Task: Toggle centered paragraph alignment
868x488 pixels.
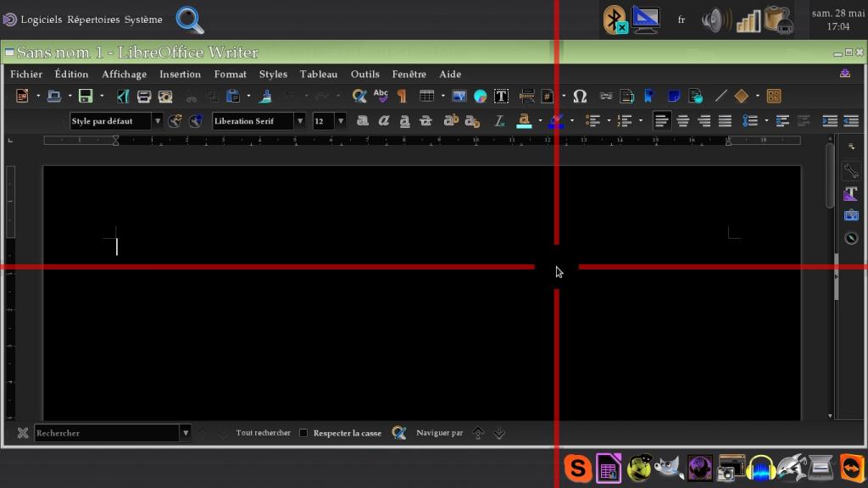Action: coord(682,121)
